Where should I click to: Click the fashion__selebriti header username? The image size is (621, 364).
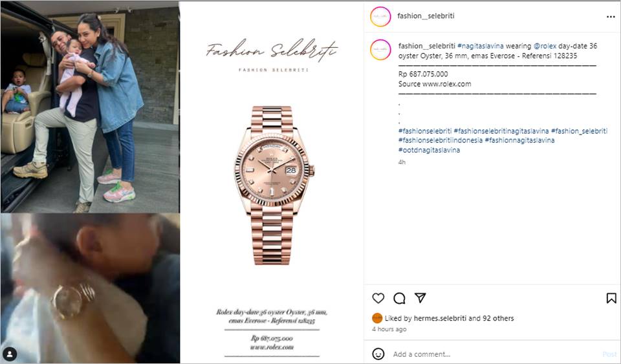[426, 16]
